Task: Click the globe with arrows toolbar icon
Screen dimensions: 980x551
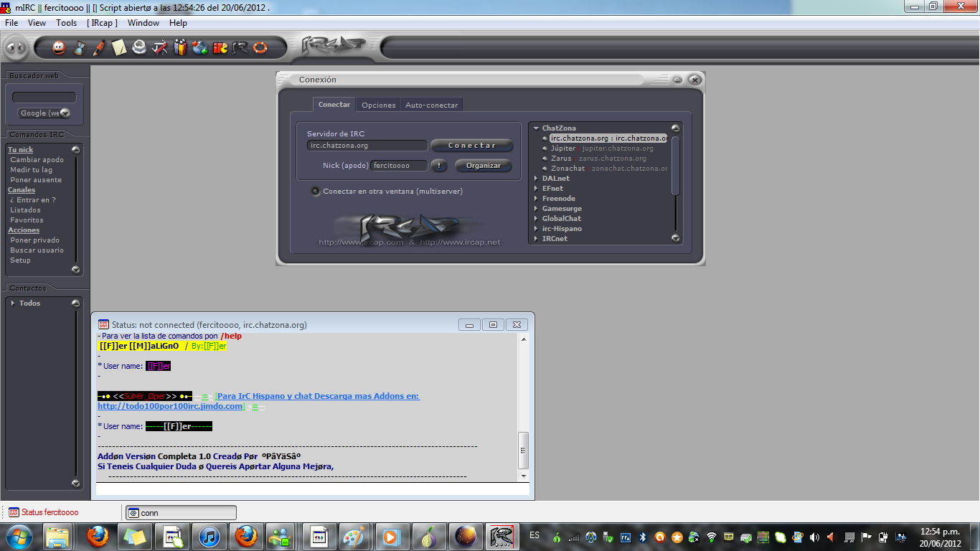Action: (x=200, y=48)
